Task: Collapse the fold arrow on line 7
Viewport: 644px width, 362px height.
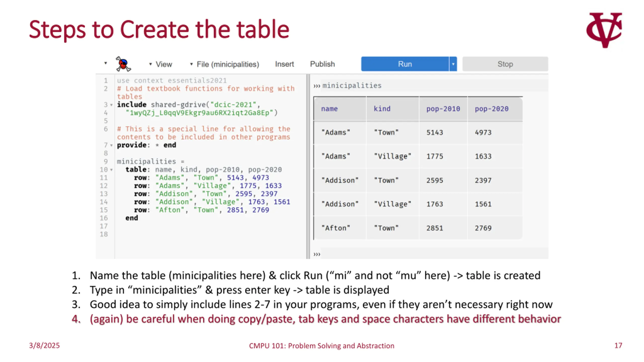Action: pyautogui.click(x=111, y=145)
